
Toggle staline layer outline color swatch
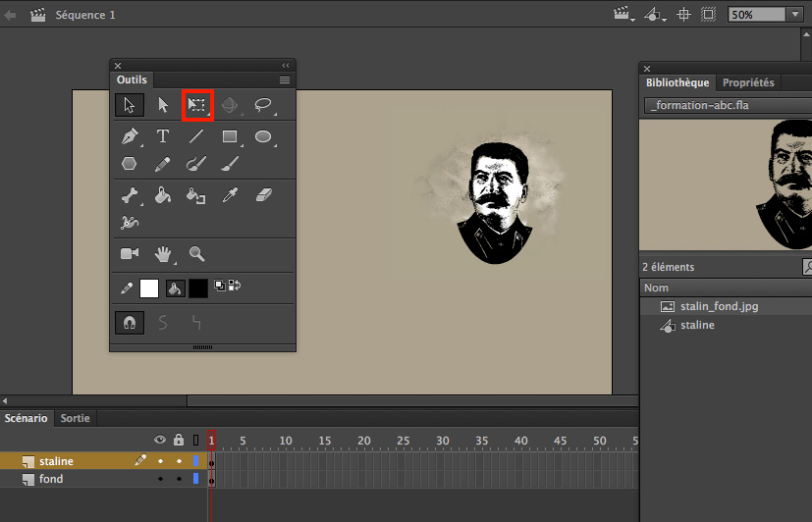click(x=195, y=460)
